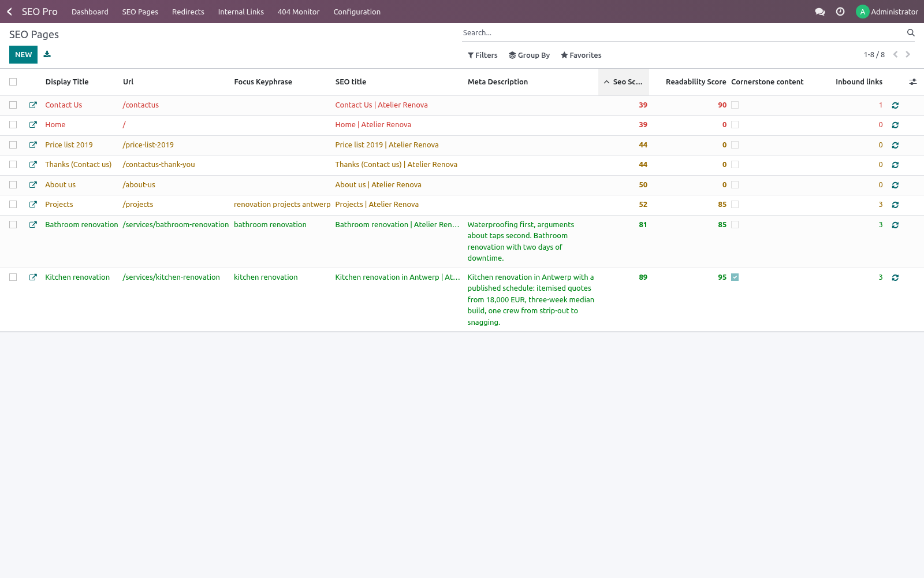This screenshot has width=924, height=578.
Task: Click the search magnifier icon
Action: point(911,33)
